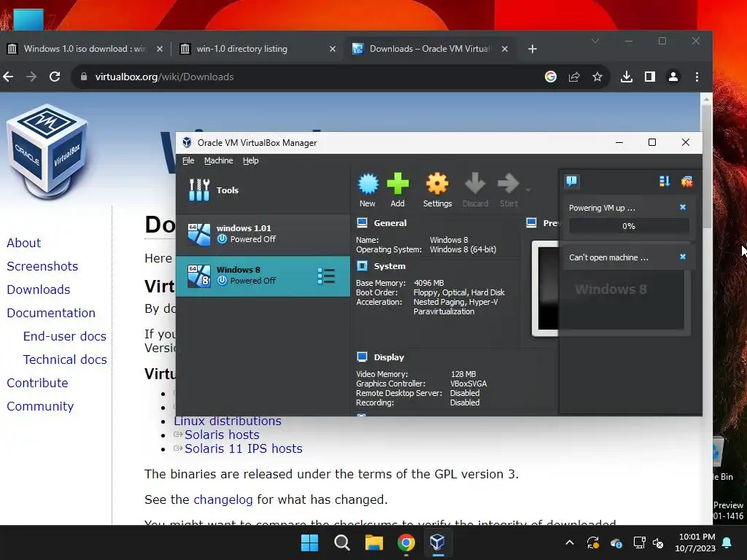This screenshot has height=560, width=747.
Task: Click the About link in sidebar
Action: (x=24, y=243)
